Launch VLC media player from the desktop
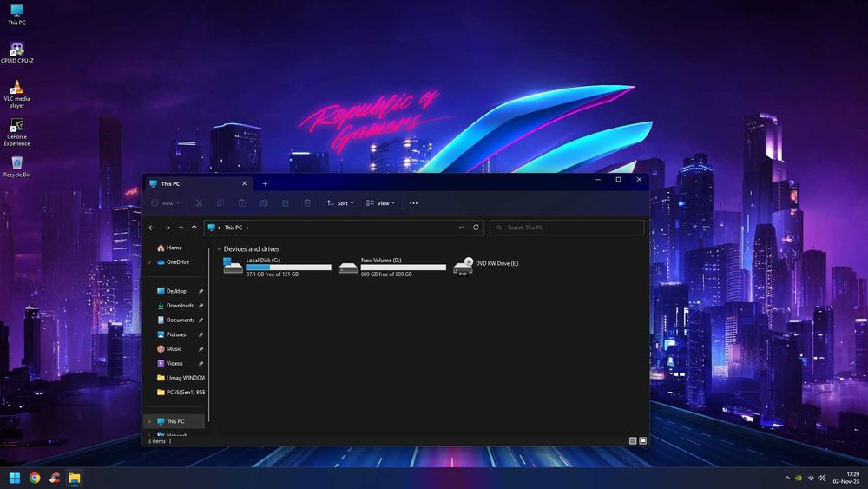The height and width of the screenshot is (489, 868). [x=16, y=94]
